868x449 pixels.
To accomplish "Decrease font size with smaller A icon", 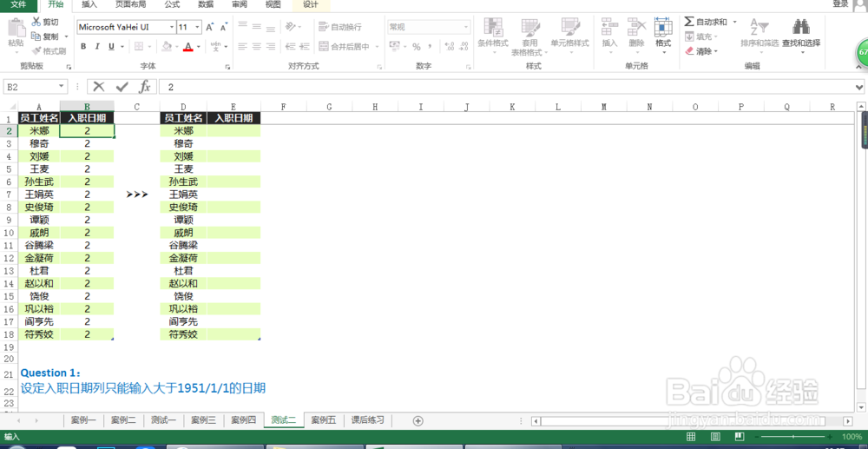I will [x=224, y=27].
